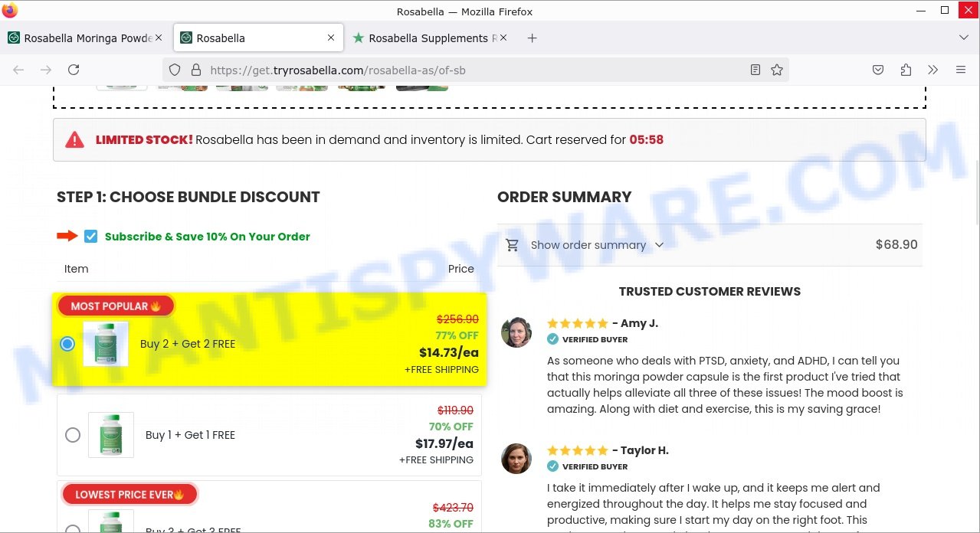Click the struck-through $119.90 price

(455, 410)
